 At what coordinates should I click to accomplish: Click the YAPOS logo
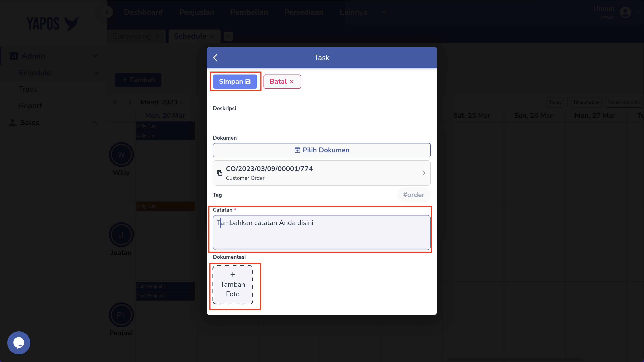pos(53,24)
